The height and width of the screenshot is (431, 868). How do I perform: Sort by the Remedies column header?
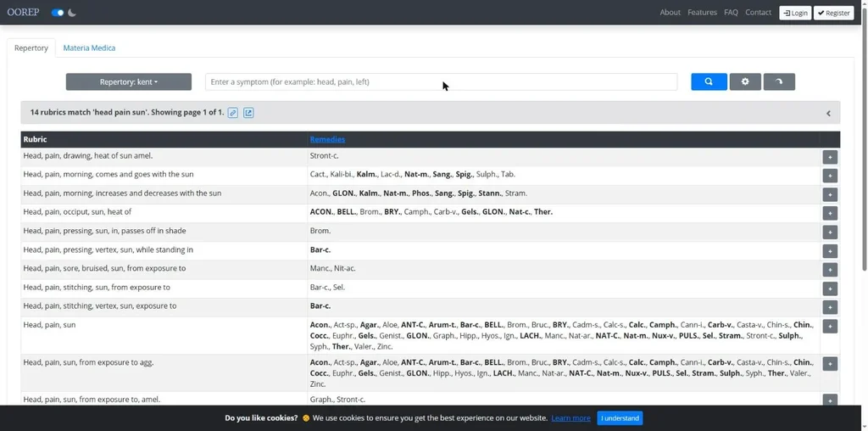click(327, 140)
